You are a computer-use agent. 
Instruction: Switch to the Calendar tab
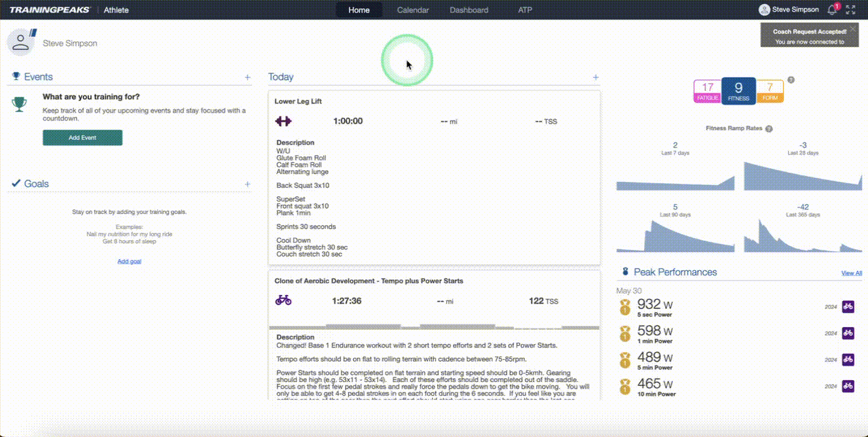point(412,10)
